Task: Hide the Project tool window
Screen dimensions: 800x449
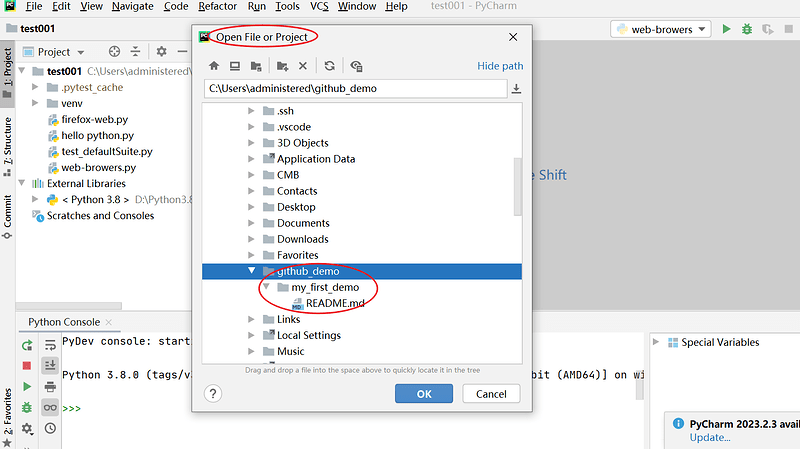Action: (182, 52)
